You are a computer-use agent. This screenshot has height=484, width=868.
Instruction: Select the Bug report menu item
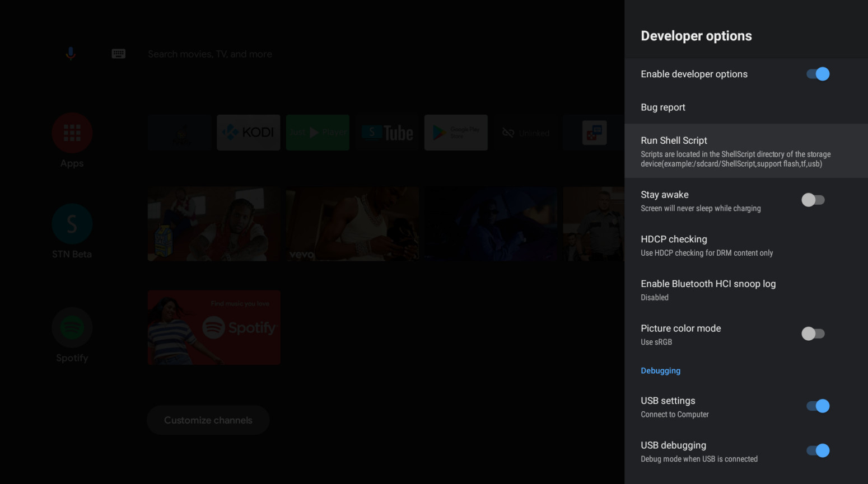[x=663, y=107]
